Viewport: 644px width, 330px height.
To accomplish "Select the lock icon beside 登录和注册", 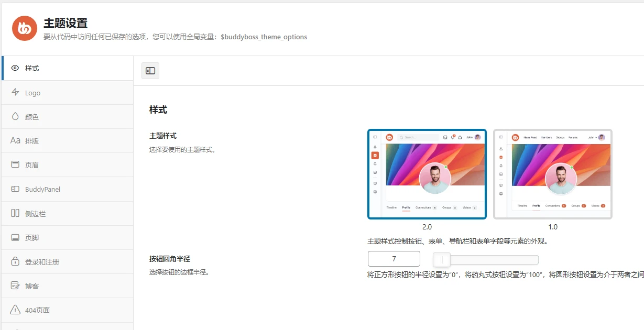I will pos(15,261).
